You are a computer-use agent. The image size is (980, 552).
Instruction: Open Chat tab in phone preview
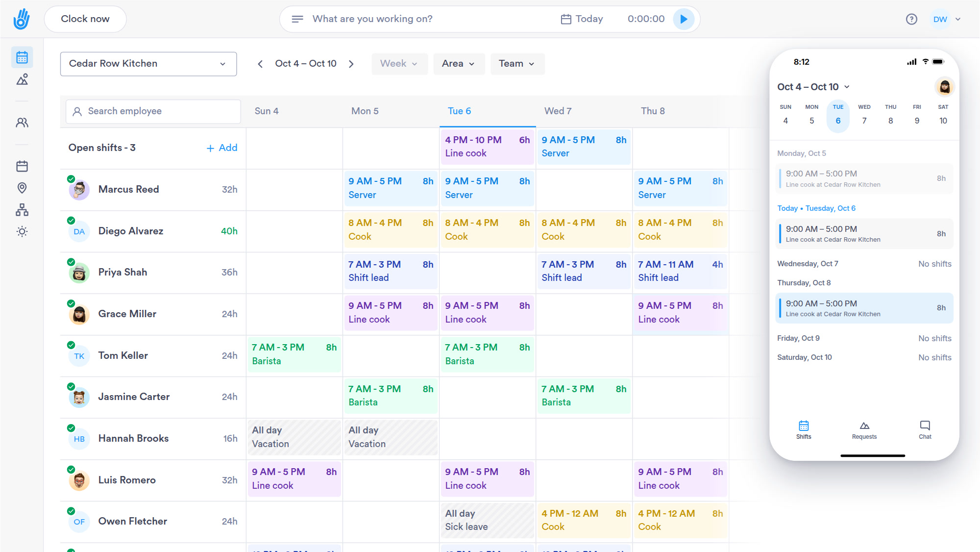925,429
